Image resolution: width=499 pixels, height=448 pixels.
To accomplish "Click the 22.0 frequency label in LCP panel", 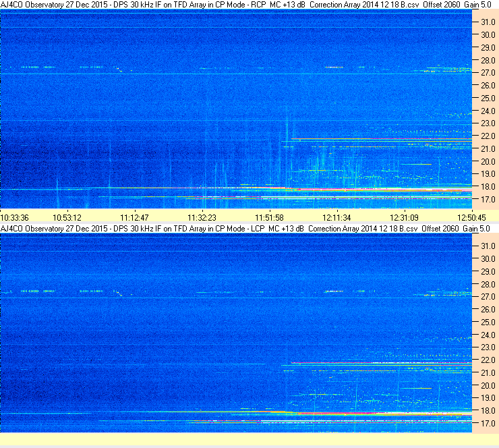I will (x=488, y=360).
